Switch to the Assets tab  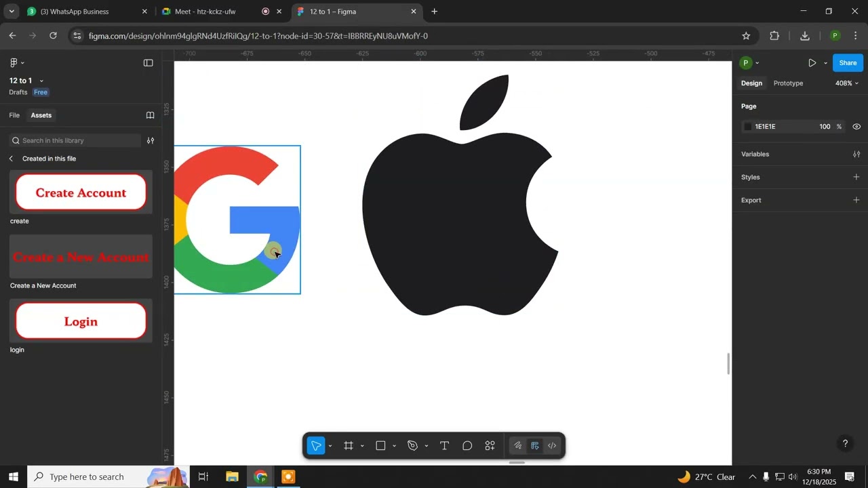point(41,115)
